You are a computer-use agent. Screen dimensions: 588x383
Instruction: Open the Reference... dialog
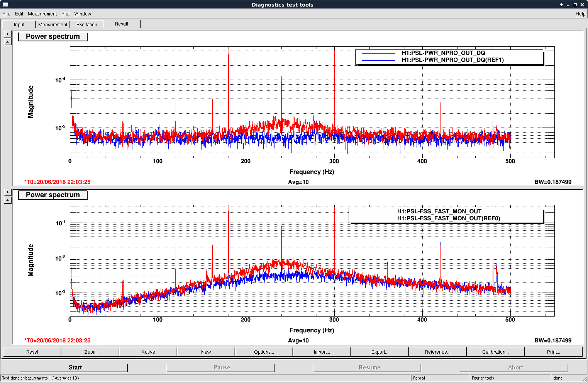click(437, 352)
